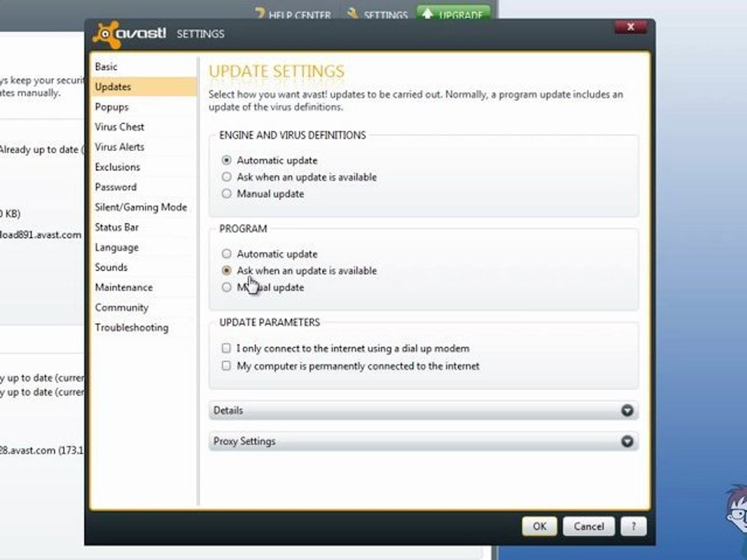Click the green UPGRADE button
747x560 pixels.
453,13
